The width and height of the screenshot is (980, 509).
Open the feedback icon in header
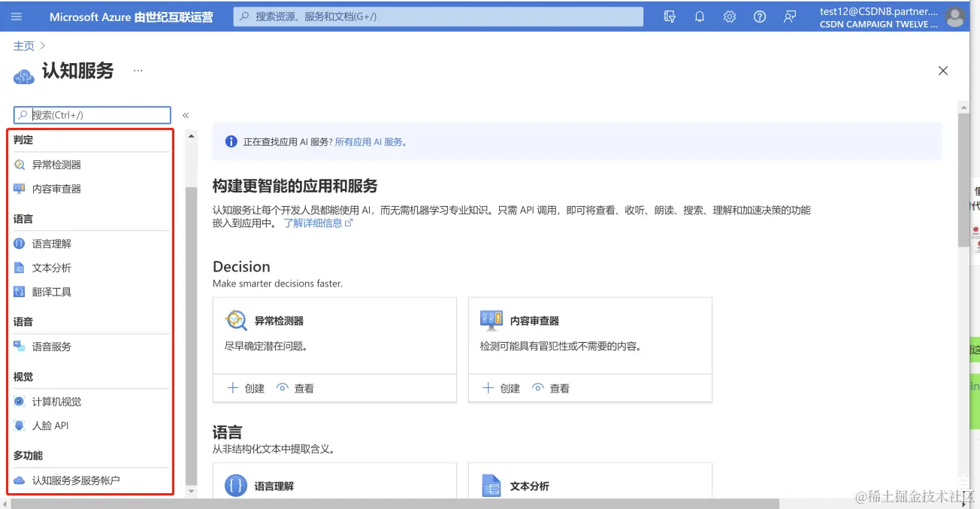pos(790,17)
